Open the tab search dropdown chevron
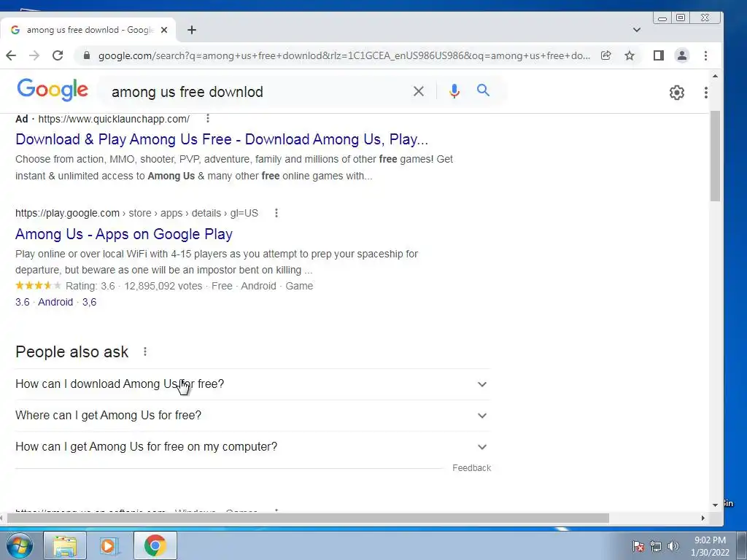Image resolution: width=747 pixels, height=560 pixels. [636, 30]
